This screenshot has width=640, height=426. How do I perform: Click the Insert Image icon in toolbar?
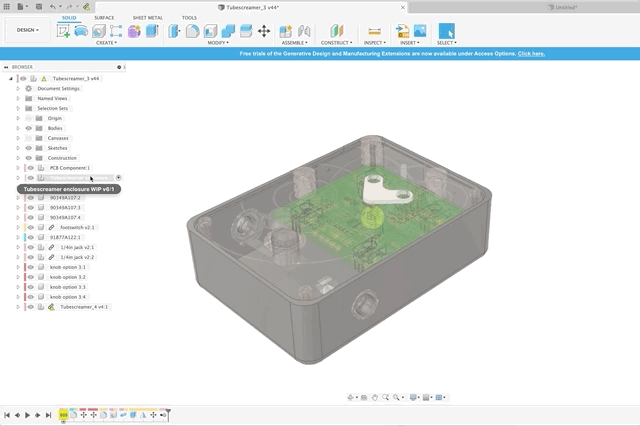pos(420,31)
